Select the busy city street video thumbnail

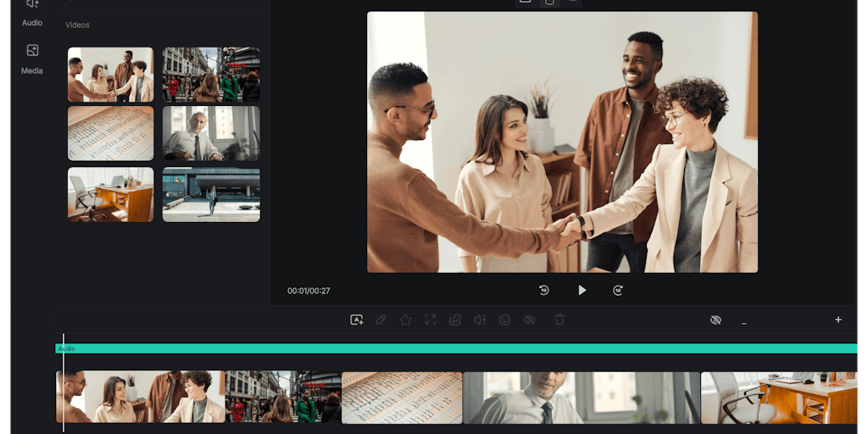pos(211,75)
